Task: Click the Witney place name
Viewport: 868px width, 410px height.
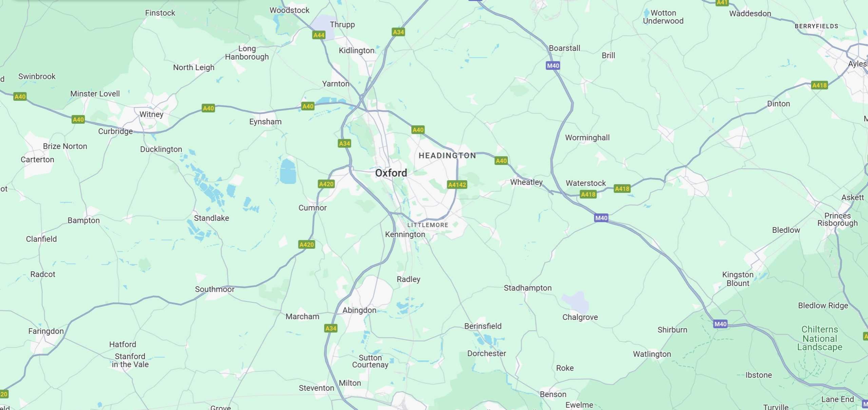Action: point(151,114)
